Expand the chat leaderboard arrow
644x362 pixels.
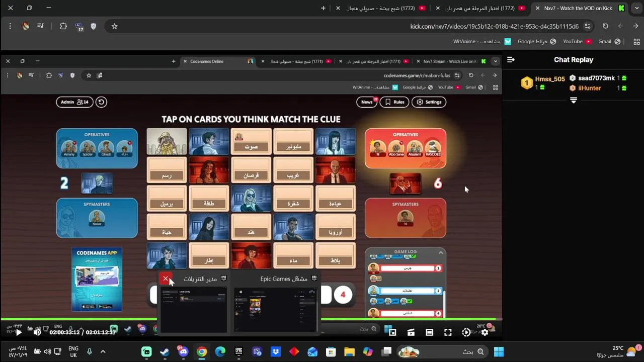[x=573, y=100]
